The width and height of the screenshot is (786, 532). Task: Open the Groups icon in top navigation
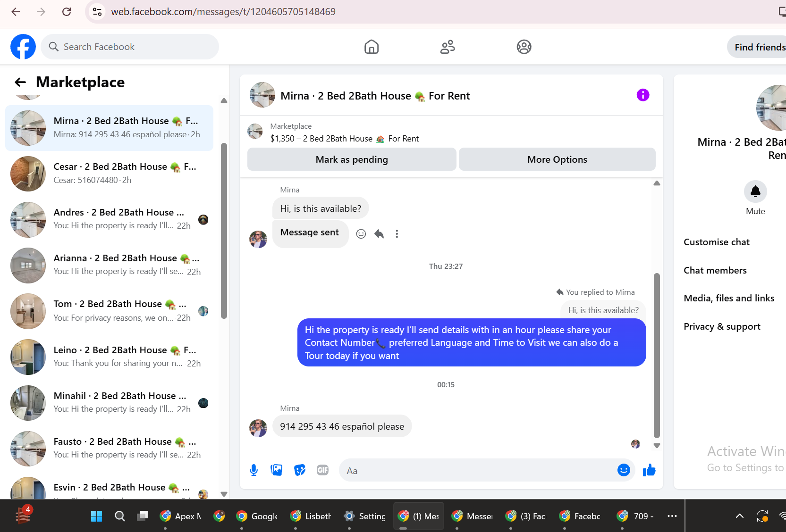(x=524, y=47)
